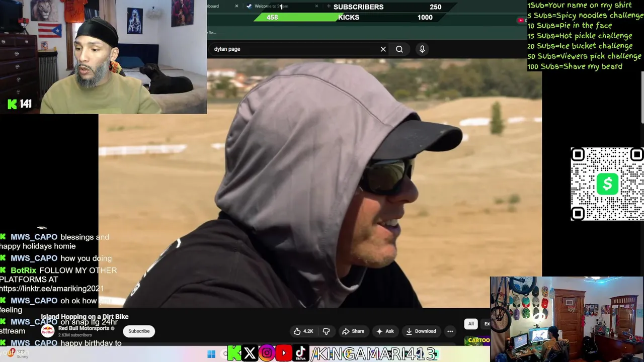The width and height of the screenshot is (644, 362).
Task: Click the '1Sub=Your name on my shirt' text
Action: [x=579, y=6]
